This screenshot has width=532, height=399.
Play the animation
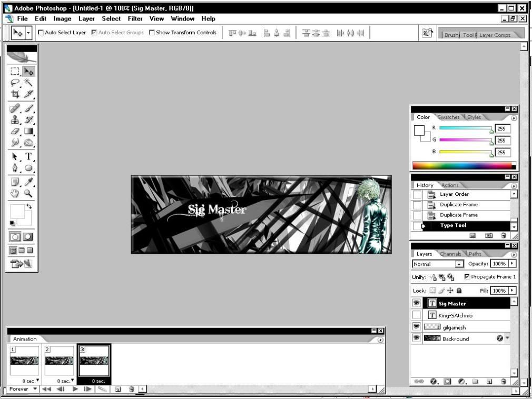[x=75, y=389]
